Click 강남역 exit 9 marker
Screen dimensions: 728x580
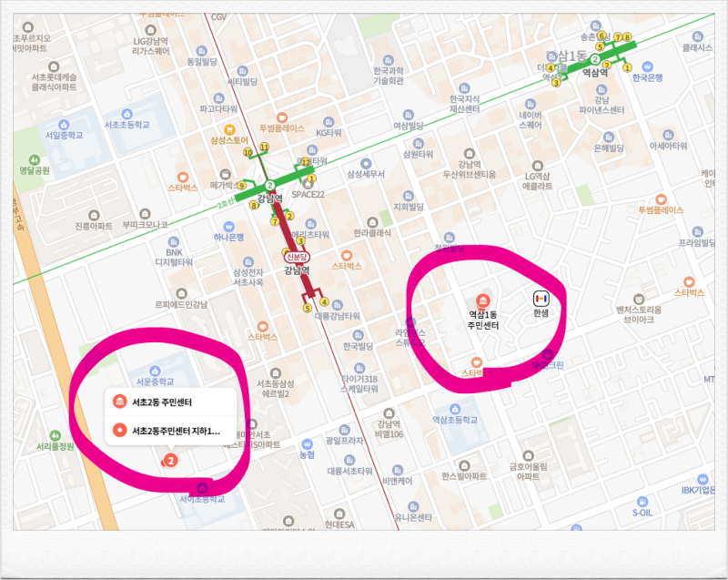pos(241,186)
